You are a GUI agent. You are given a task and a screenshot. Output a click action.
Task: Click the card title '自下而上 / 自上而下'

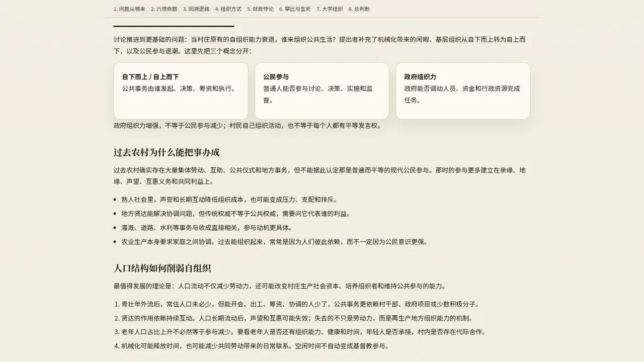click(x=150, y=77)
